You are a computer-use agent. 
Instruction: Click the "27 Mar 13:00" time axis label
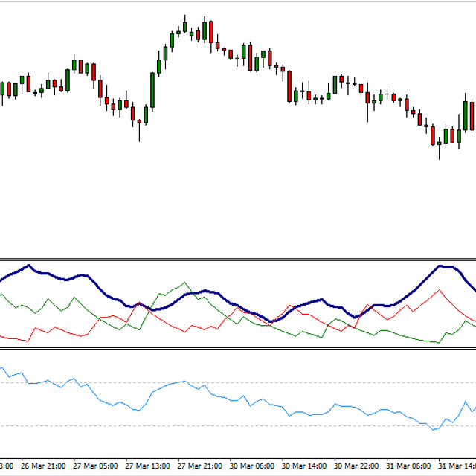pyautogui.click(x=147, y=466)
